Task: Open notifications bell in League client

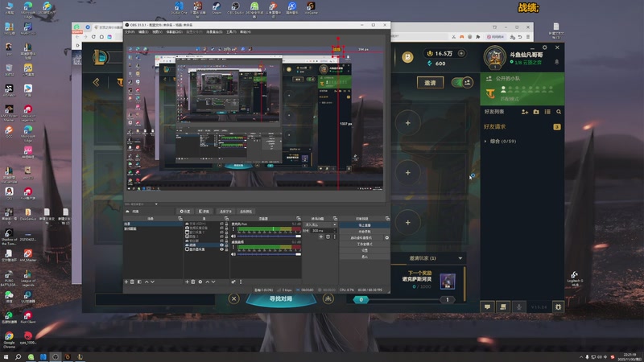Action: 557,62
